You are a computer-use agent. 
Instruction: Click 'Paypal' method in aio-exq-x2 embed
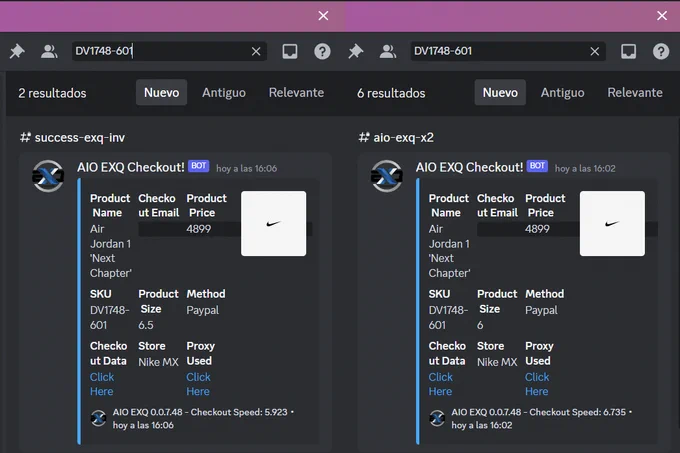click(541, 310)
